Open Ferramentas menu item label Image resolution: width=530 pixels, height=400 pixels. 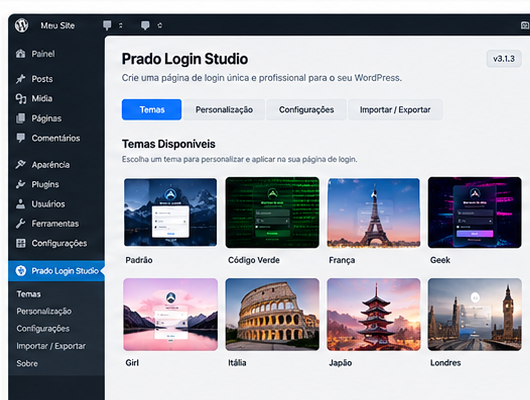(55, 223)
